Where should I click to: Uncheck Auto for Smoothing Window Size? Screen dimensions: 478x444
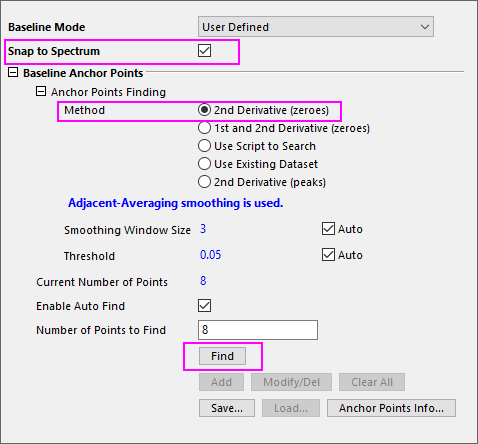328,229
